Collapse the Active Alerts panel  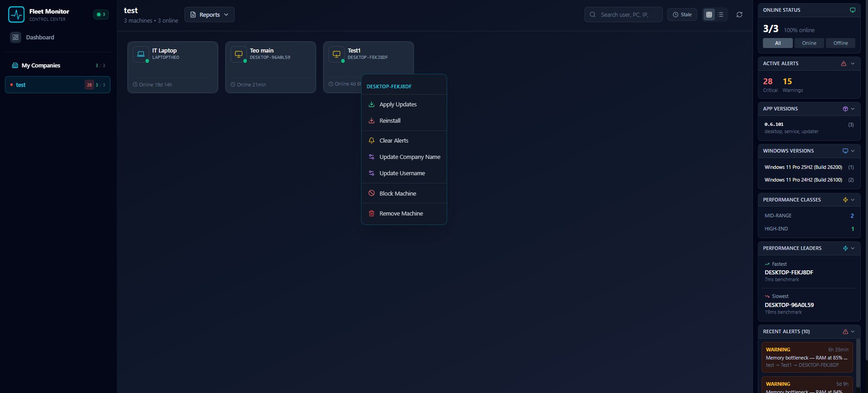point(853,63)
